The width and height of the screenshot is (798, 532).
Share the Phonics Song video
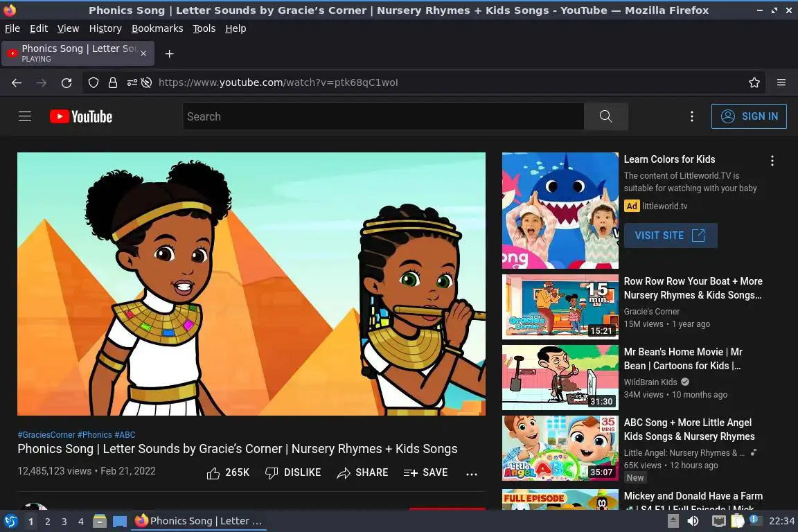coord(362,472)
